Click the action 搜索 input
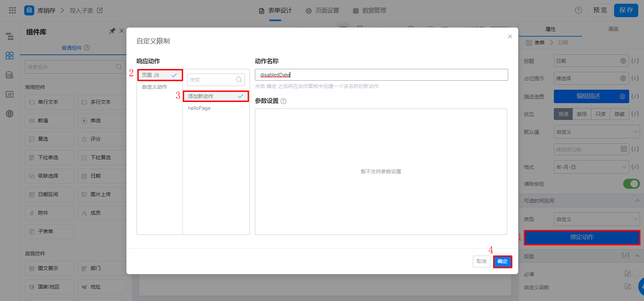 (x=216, y=80)
